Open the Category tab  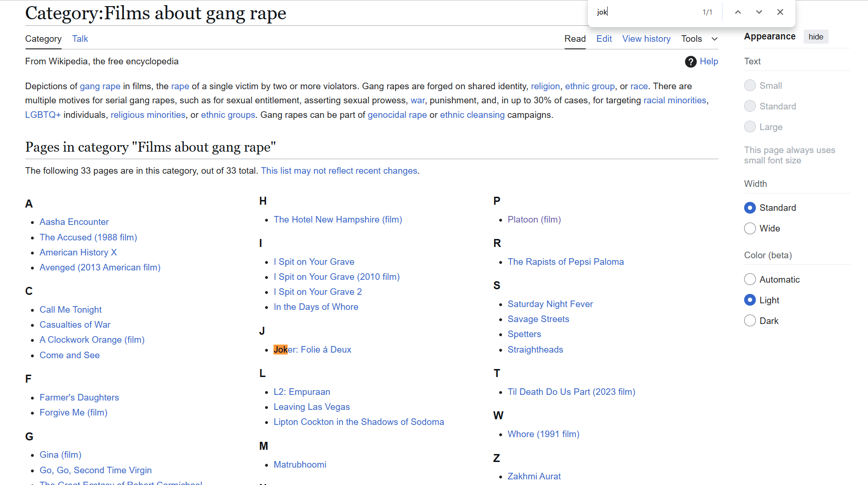point(43,39)
